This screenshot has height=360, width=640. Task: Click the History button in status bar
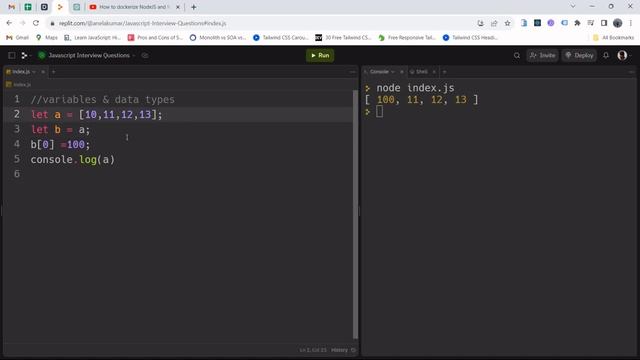pos(343,350)
